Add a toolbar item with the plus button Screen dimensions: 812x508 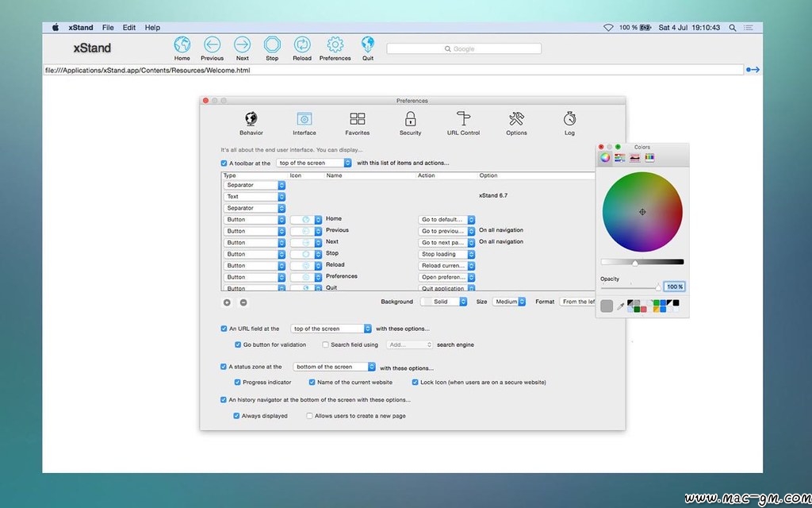click(227, 302)
